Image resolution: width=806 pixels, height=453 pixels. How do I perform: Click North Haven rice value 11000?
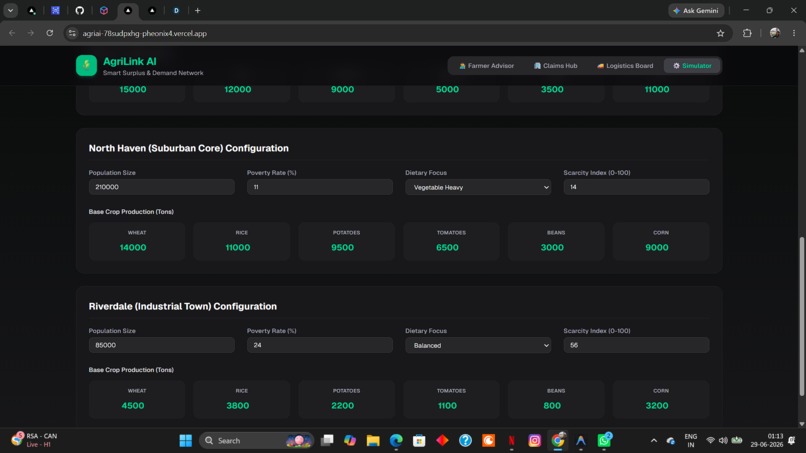(238, 247)
